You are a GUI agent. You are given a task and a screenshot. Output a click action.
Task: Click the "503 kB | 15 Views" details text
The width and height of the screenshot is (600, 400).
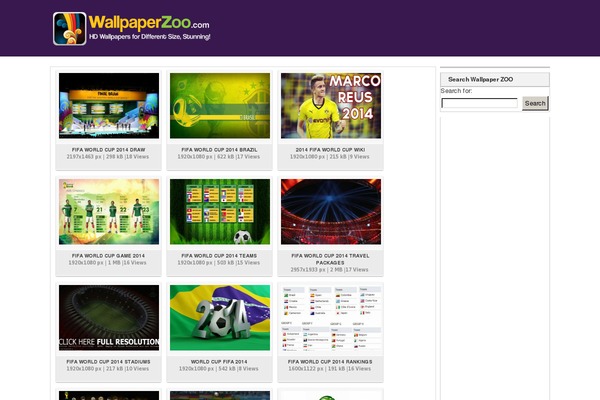click(238, 263)
